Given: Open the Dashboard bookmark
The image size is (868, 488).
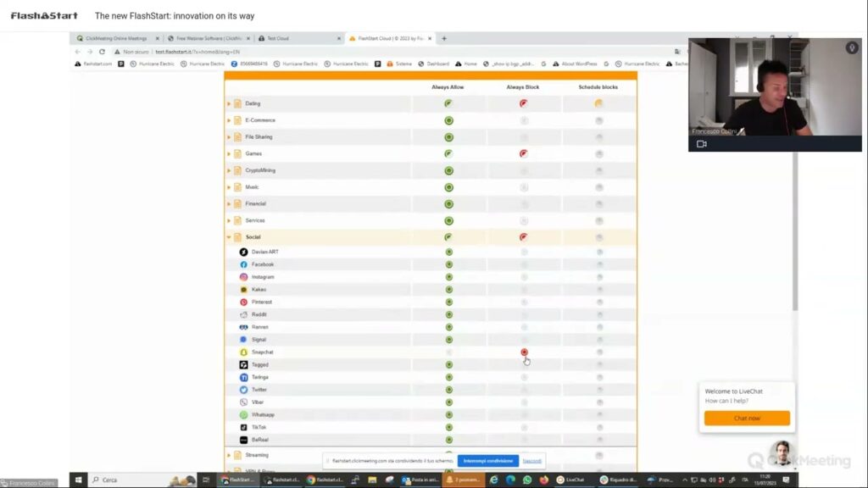Looking at the screenshot, I should [x=434, y=64].
